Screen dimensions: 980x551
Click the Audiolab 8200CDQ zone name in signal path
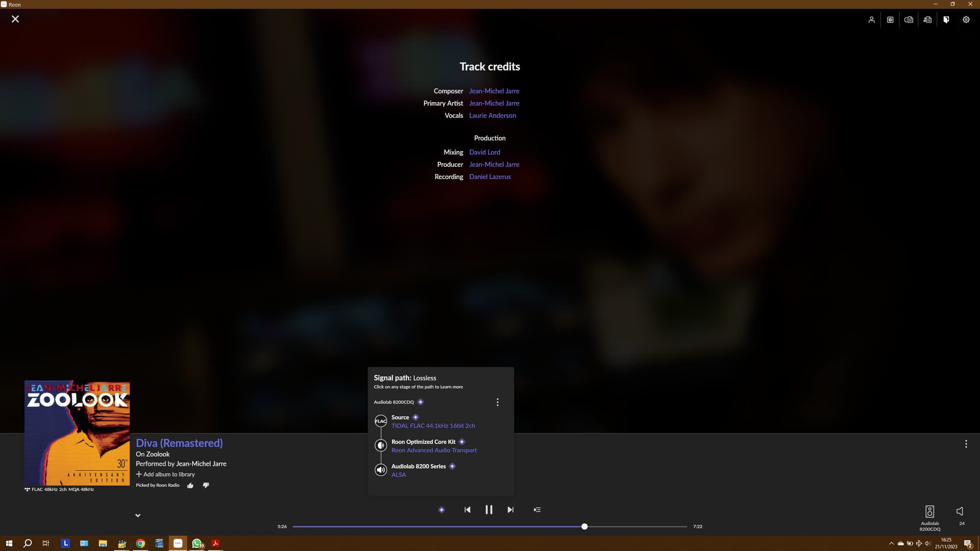click(394, 402)
